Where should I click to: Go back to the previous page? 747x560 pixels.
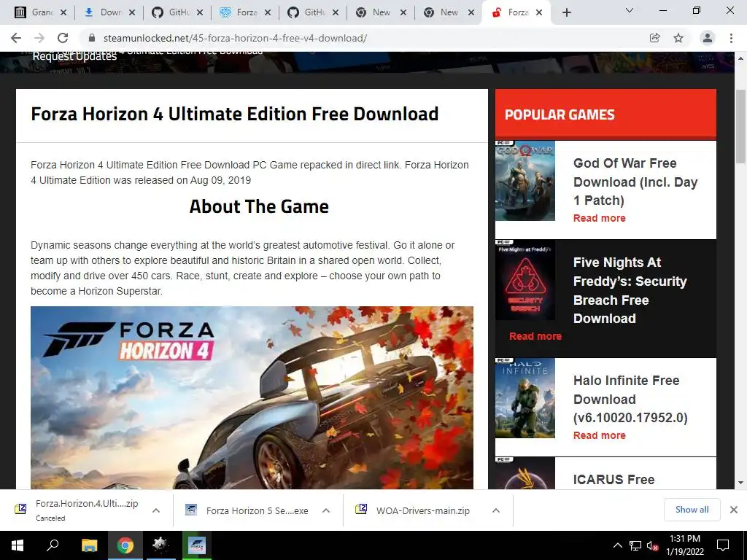pos(16,38)
